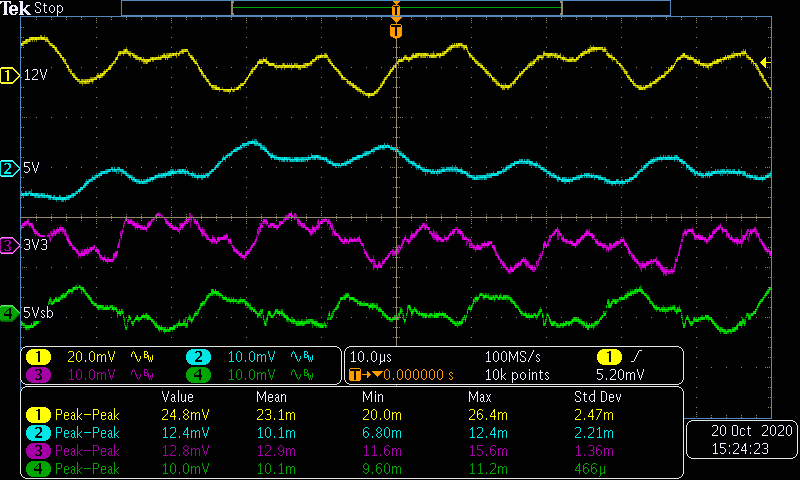Click channel 3 badge in Peak-Peak measurement row
The width and height of the screenshot is (800, 480).
point(38,451)
